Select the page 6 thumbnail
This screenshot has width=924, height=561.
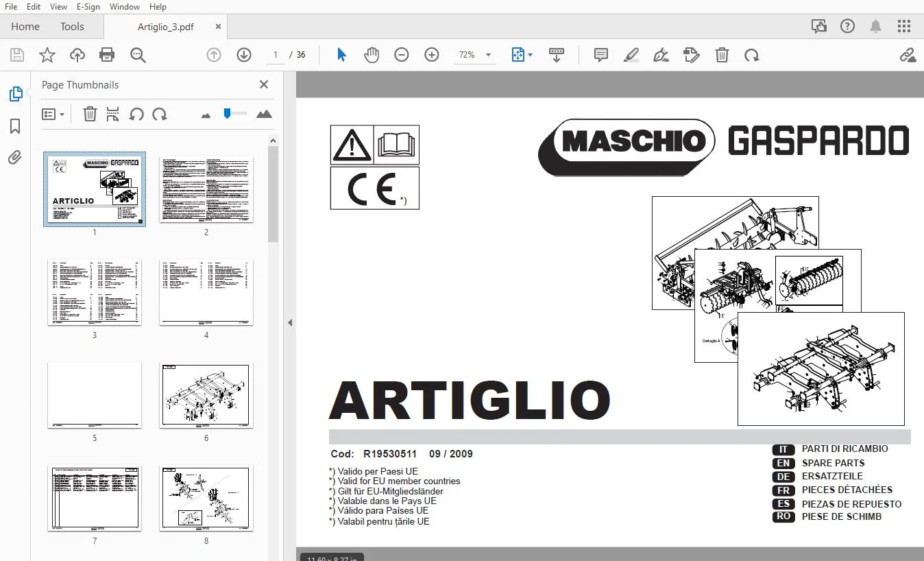coord(206,395)
